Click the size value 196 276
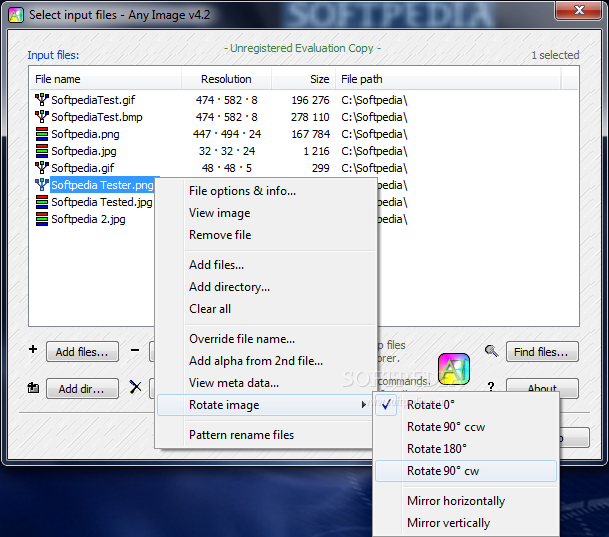The height and width of the screenshot is (537, 609). pos(310,100)
